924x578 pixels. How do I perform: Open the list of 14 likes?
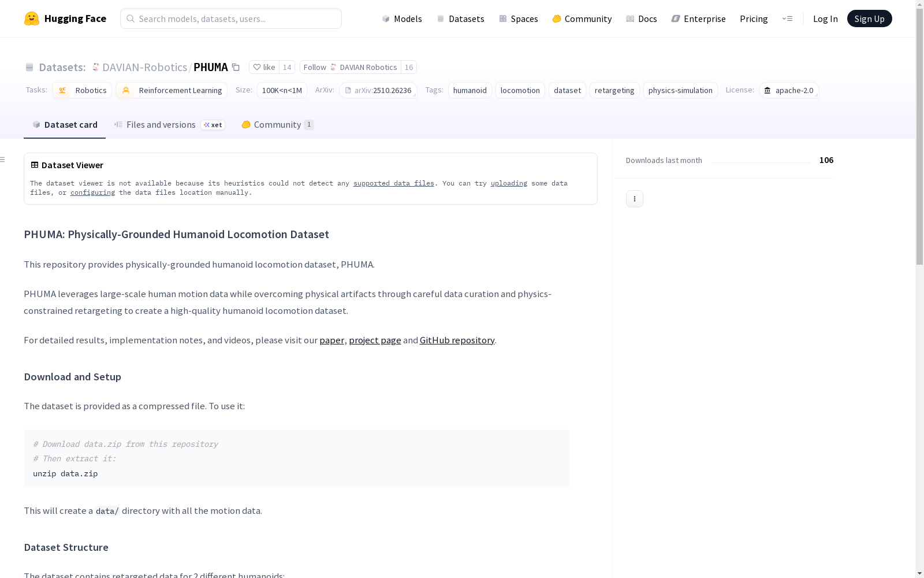[x=287, y=67]
